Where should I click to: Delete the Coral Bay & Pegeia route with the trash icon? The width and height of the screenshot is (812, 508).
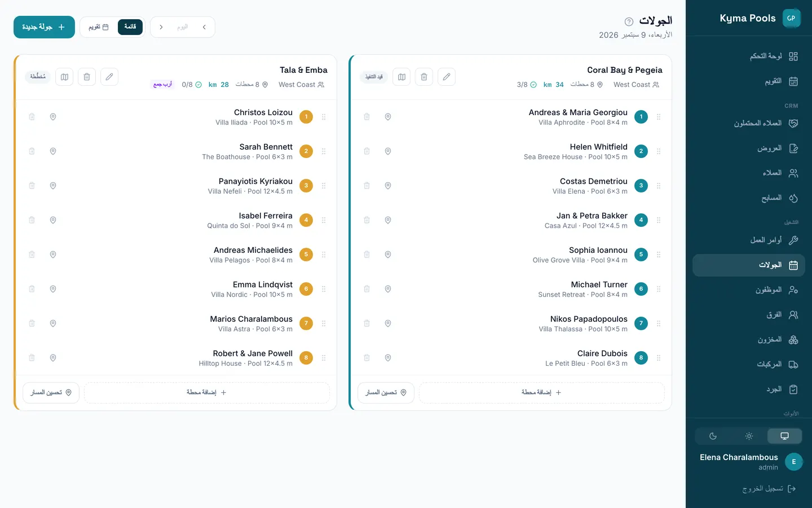click(424, 77)
